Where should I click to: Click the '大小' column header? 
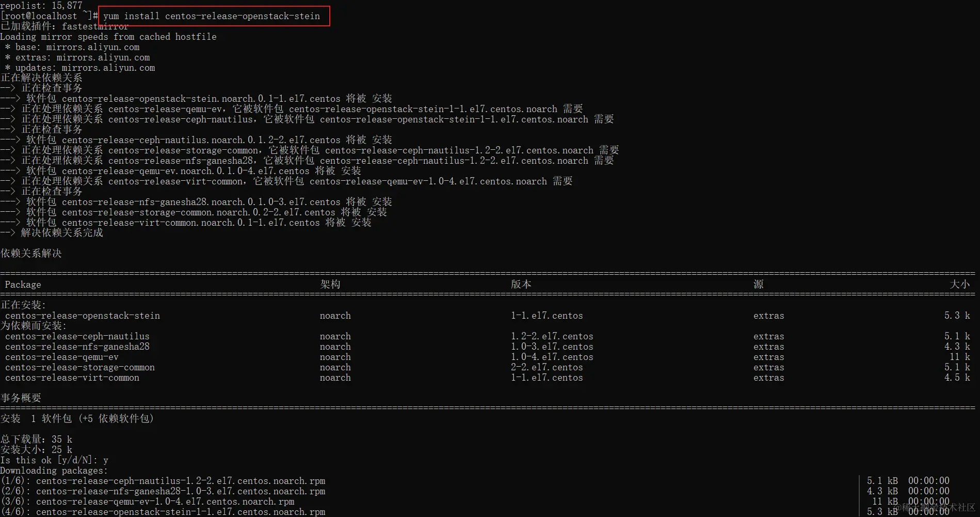click(960, 285)
